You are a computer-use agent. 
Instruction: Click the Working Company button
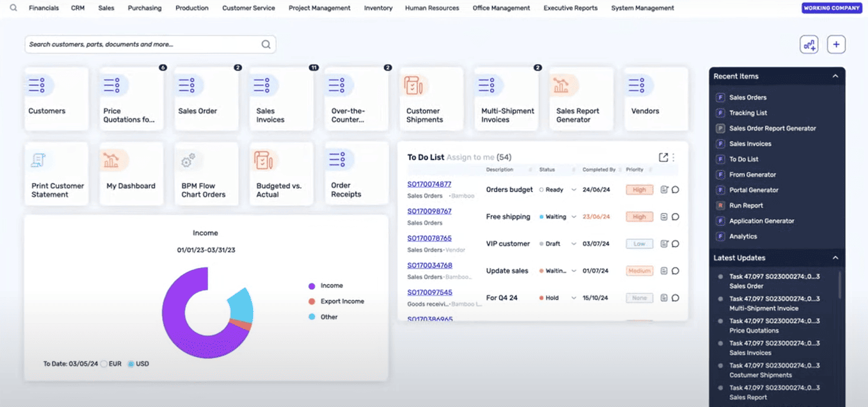[831, 8]
